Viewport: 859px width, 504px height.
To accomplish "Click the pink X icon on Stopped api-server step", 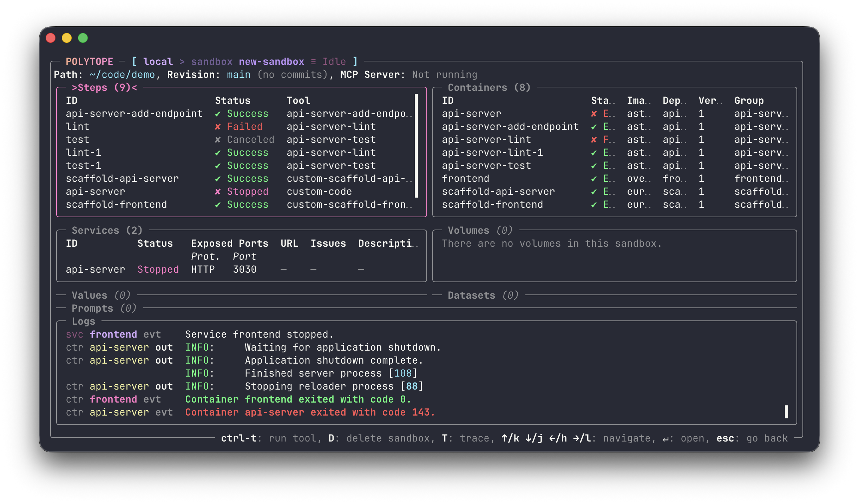I will (x=218, y=192).
